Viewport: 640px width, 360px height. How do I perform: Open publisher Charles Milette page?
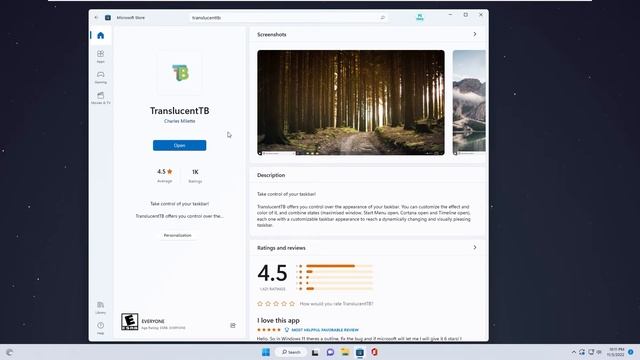(x=180, y=121)
